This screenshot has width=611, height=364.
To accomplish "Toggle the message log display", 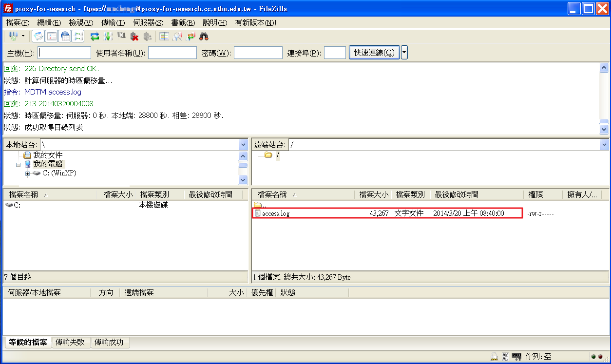I will [x=38, y=36].
